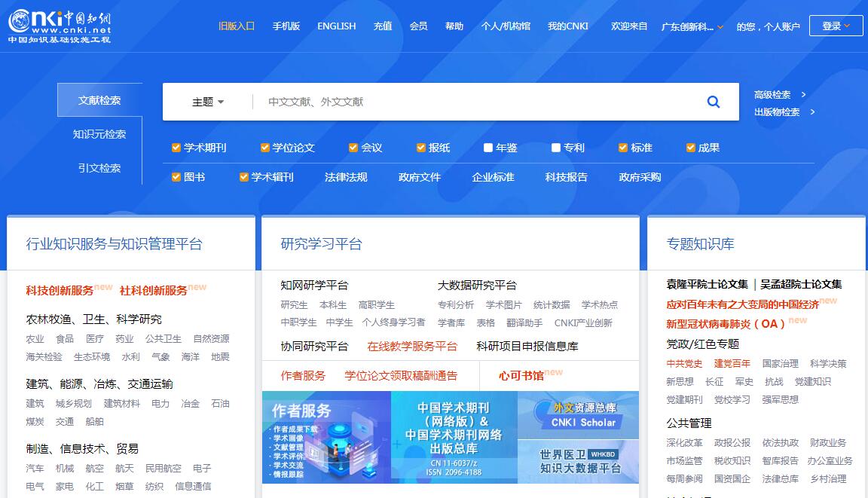Open 我的CNKI in top navigation
Viewport: 868px width, 498px height.
pyautogui.click(x=568, y=26)
